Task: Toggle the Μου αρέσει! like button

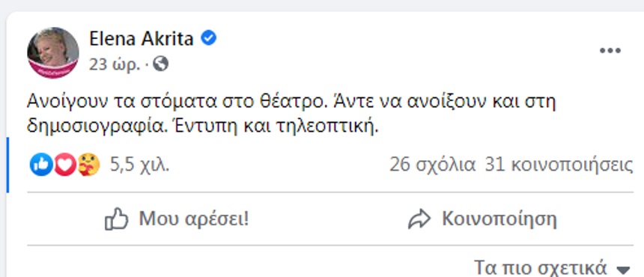Action: point(177,219)
